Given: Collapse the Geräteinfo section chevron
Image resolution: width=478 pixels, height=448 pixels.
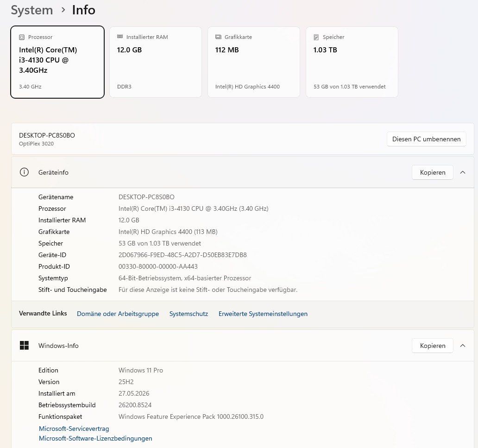Looking at the screenshot, I should coord(462,172).
